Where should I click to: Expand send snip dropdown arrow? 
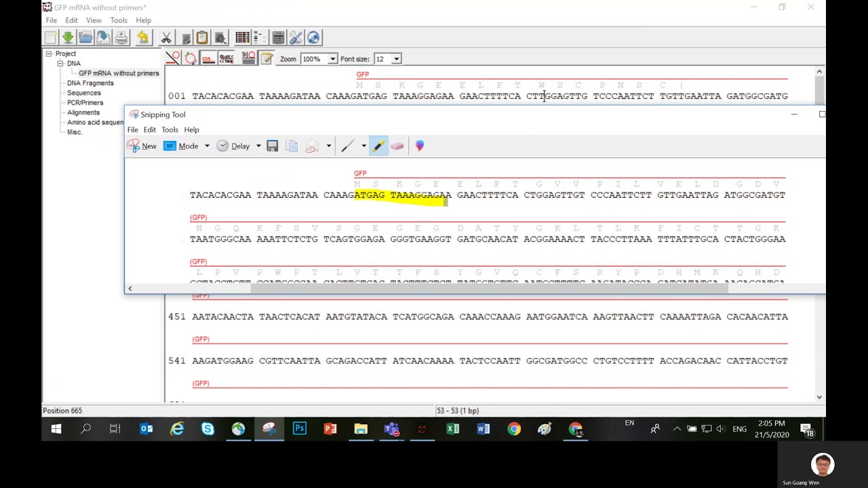tap(329, 146)
